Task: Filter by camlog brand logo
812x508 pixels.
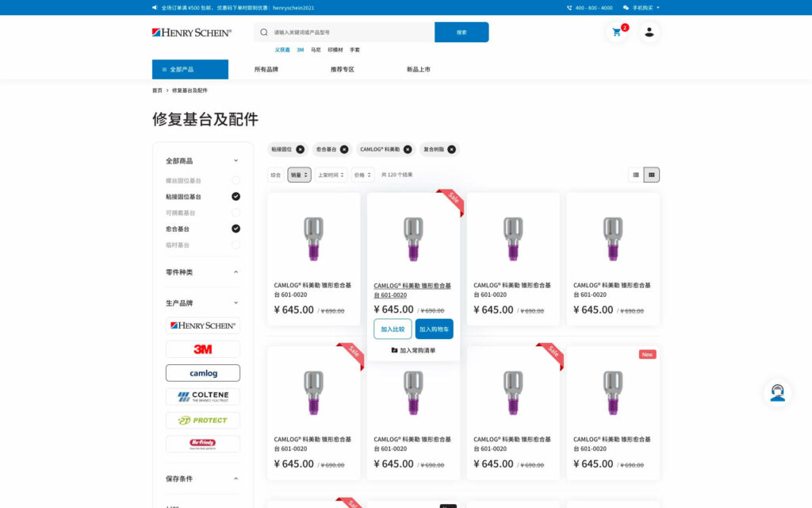Action: coord(203,373)
